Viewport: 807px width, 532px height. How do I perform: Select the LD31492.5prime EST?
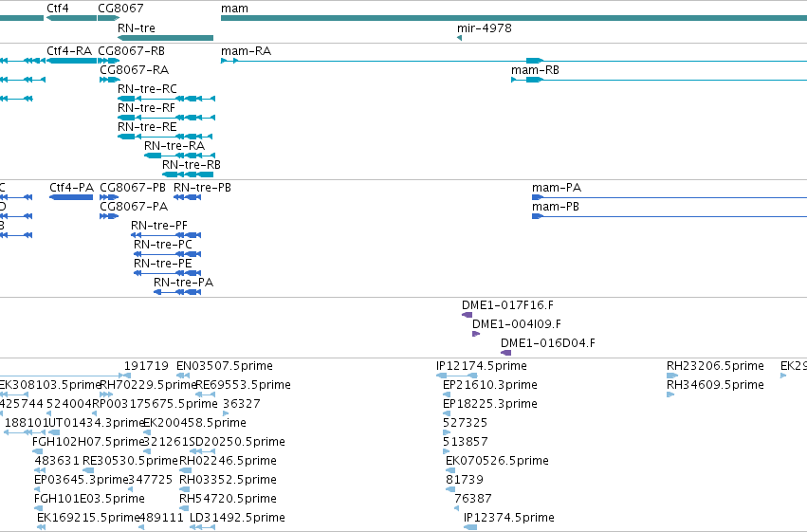coord(202,527)
